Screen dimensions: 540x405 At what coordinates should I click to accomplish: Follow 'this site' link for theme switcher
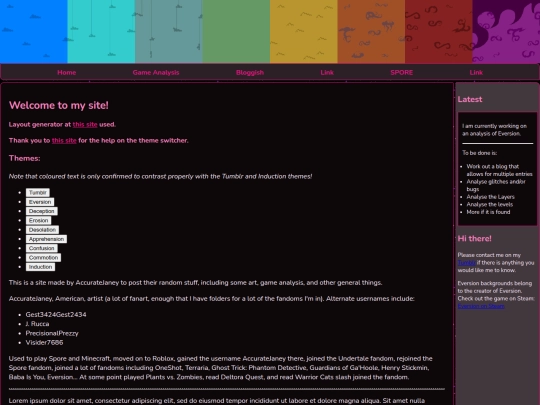coord(64,141)
